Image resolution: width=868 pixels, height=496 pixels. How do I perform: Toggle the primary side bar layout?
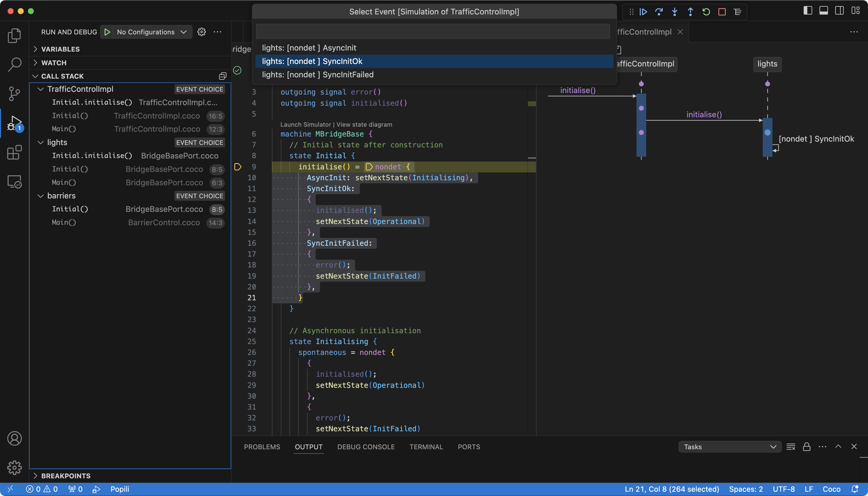click(x=808, y=11)
